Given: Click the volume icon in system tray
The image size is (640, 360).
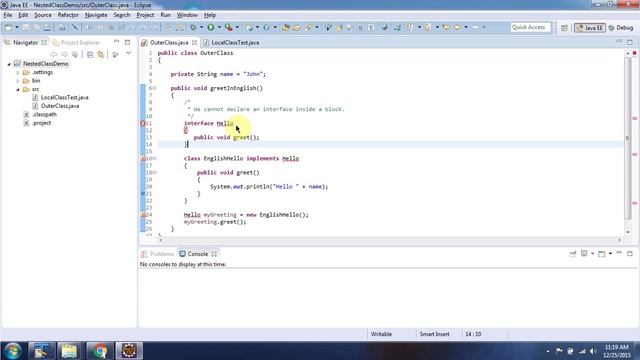Looking at the screenshot, I should 593,351.
